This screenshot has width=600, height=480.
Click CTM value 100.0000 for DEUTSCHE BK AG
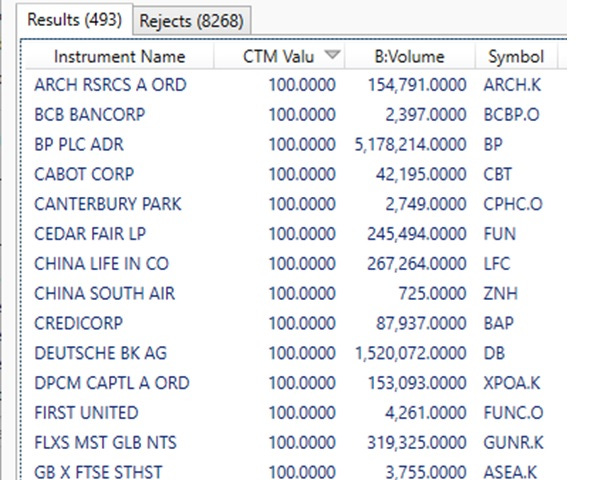click(302, 353)
